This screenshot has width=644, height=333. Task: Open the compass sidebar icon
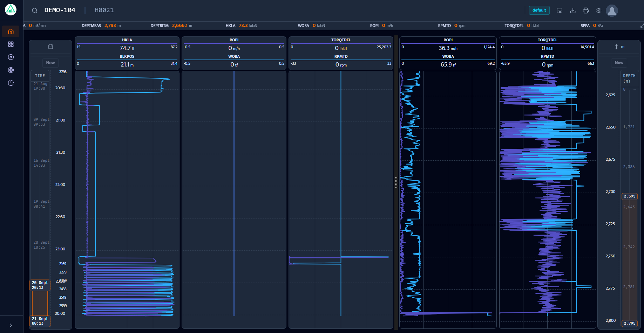(x=11, y=57)
